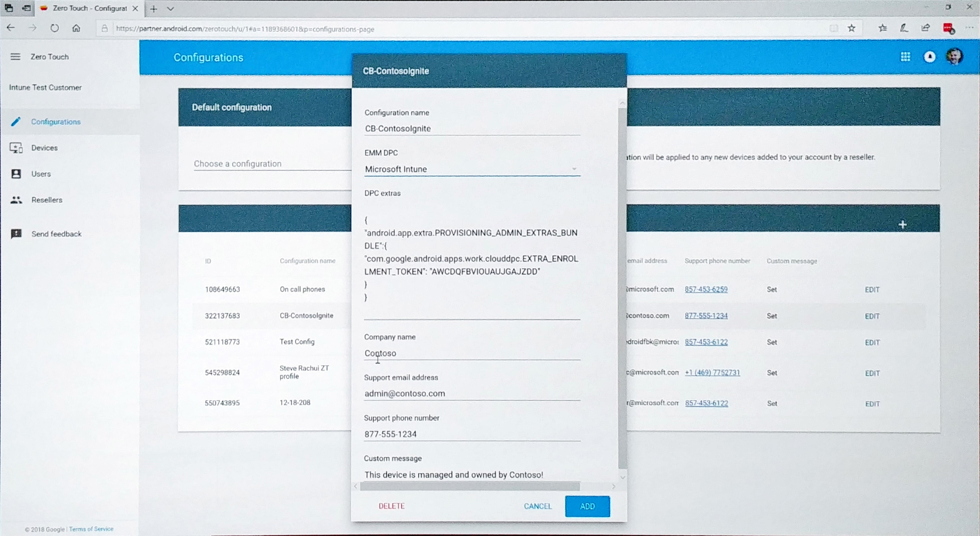This screenshot has height=536, width=980.
Task: Click the set-tabs-aside icon
Action: click(26, 8)
